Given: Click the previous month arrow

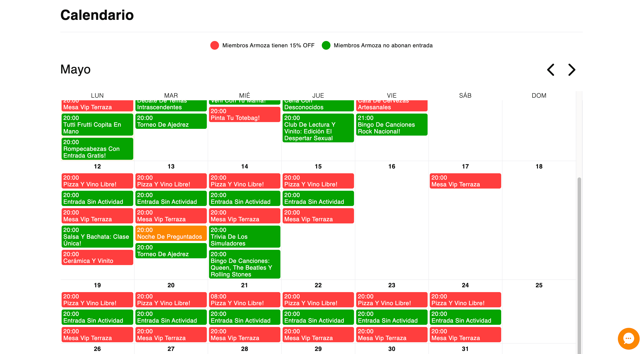Looking at the screenshot, I should pyautogui.click(x=551, y=70).
